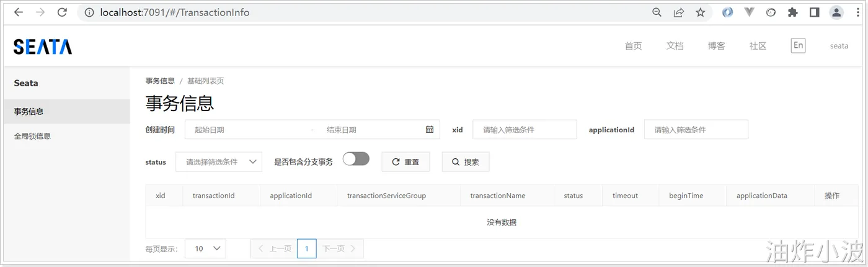Click the zoom magnifier icon in the address bar
Viewport: 868px width, 267px height.
tap(657, 12)
